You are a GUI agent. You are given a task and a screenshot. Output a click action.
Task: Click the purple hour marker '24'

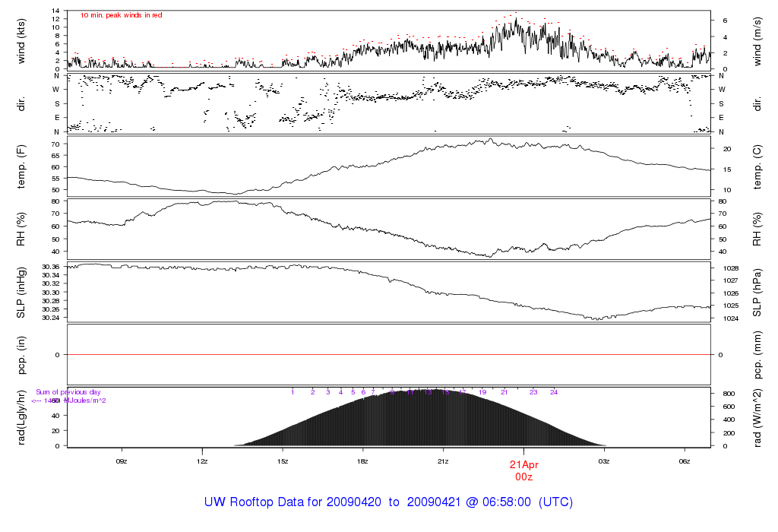[x=554, y=392]
